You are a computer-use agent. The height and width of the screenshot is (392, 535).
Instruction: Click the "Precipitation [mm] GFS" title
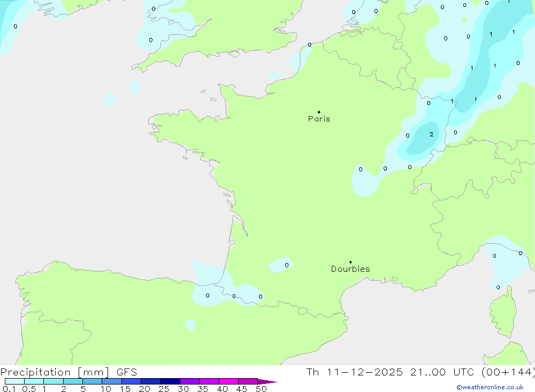tap(68, 372)
